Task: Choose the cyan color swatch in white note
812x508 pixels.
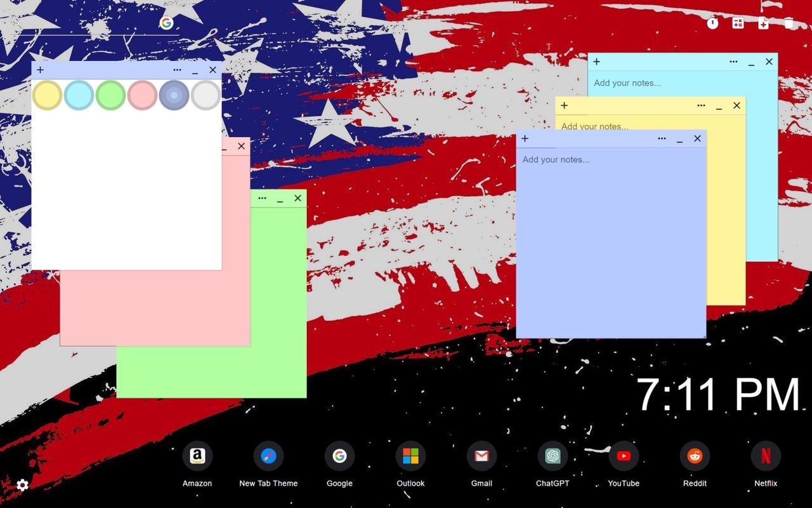Action: [79, 95]
